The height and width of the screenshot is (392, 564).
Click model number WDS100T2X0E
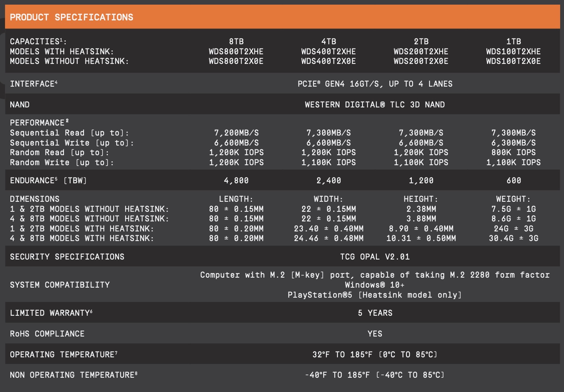(x=514, y=61)
